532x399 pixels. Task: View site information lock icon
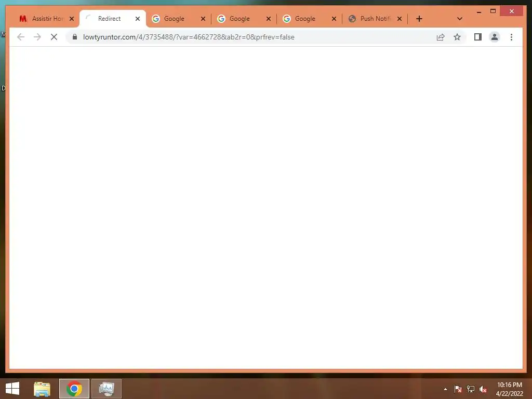click(75, 37)
